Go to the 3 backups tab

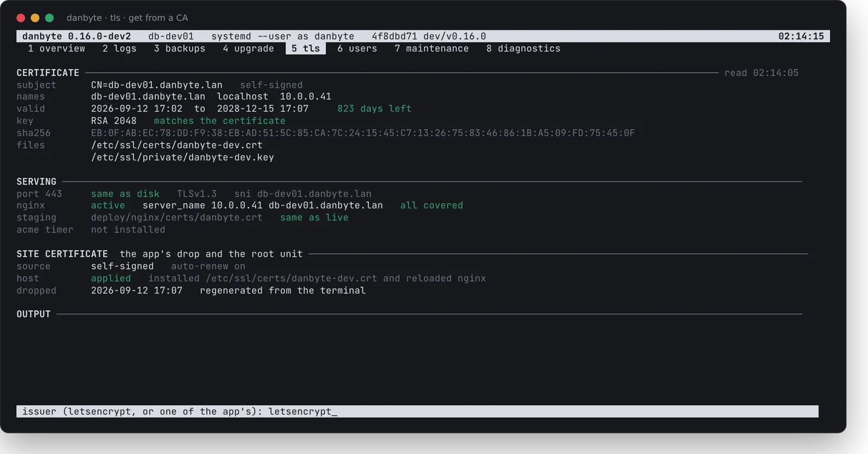coord(180,48)
